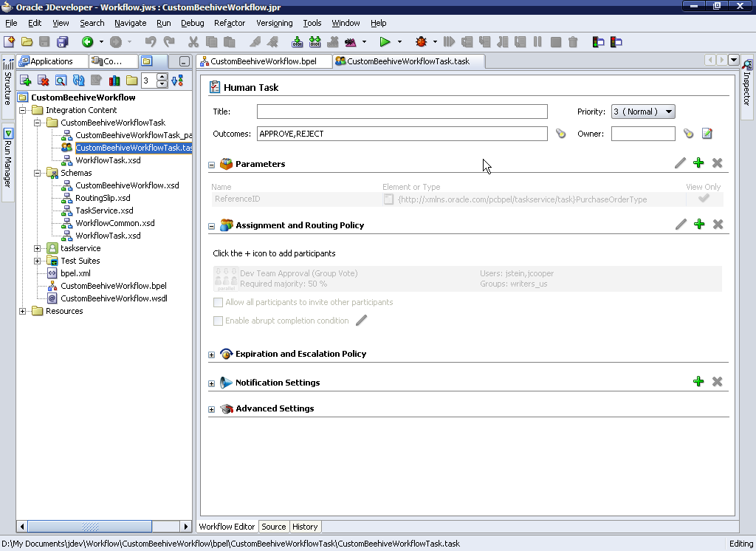Open the Outcomes flashlight lookup icon

tap(560, 134)
